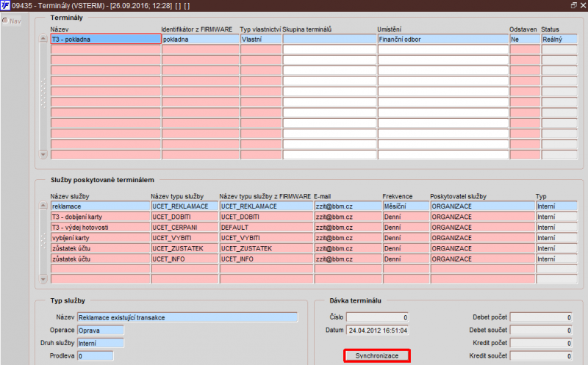
Task: Click the Synchronizace button
Action: point(377,355)
